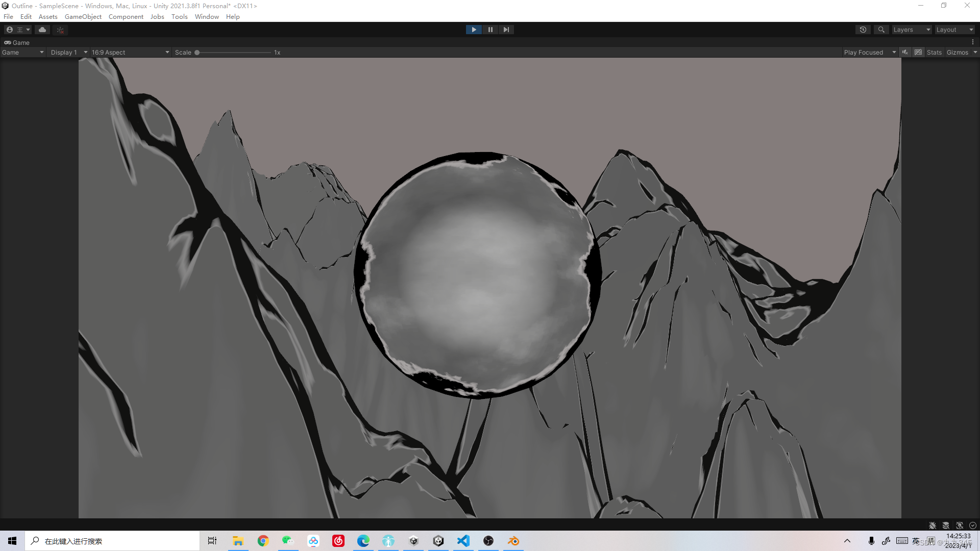The image size is (980, 551).
Task: Click the Pause button
Action: 490,30
